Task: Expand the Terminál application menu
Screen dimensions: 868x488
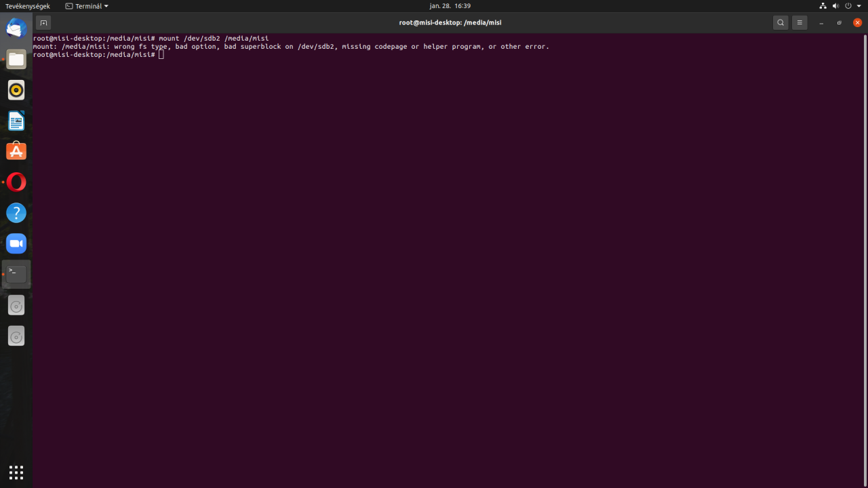Action: click(87, 5)
